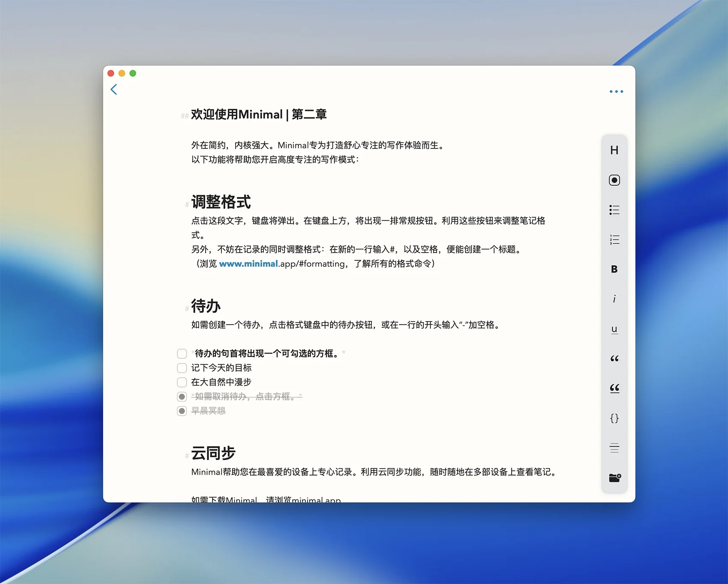The height and width of the screenshot is (584, 728).
Task: Toggle underline formatting
Action: pos(614,329)
